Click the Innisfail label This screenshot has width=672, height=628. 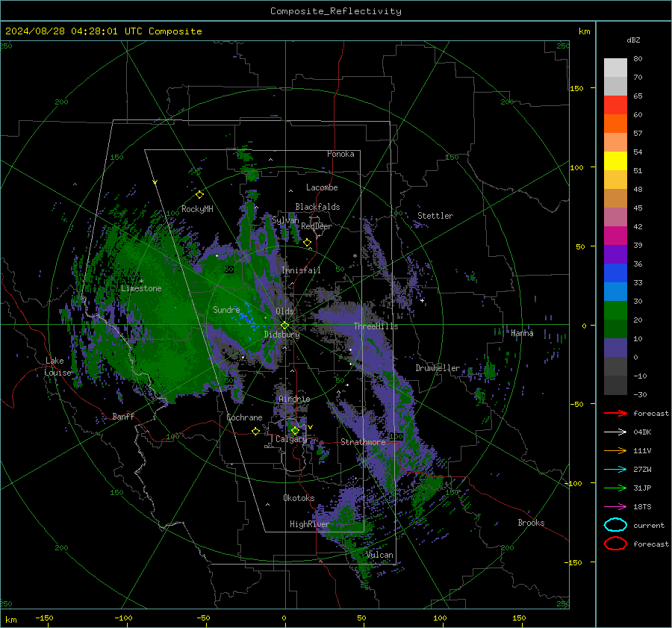(301, 270)
